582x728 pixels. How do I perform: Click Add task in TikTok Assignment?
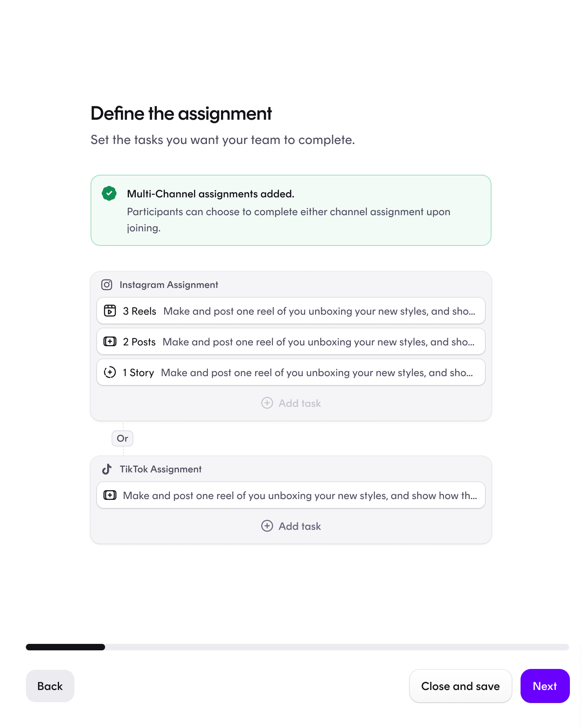pos(291,526)
